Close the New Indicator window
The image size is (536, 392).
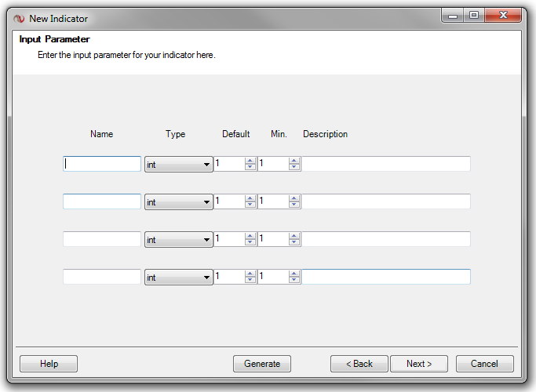pyautogui.click(x=503, y=16)
